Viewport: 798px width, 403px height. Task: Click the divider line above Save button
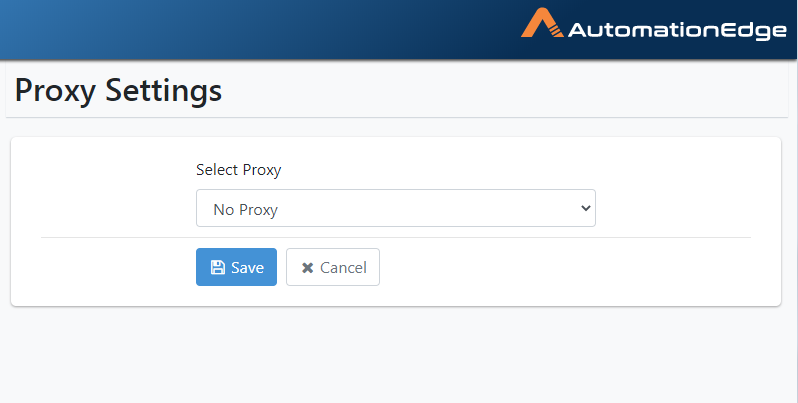pos(395,237)
